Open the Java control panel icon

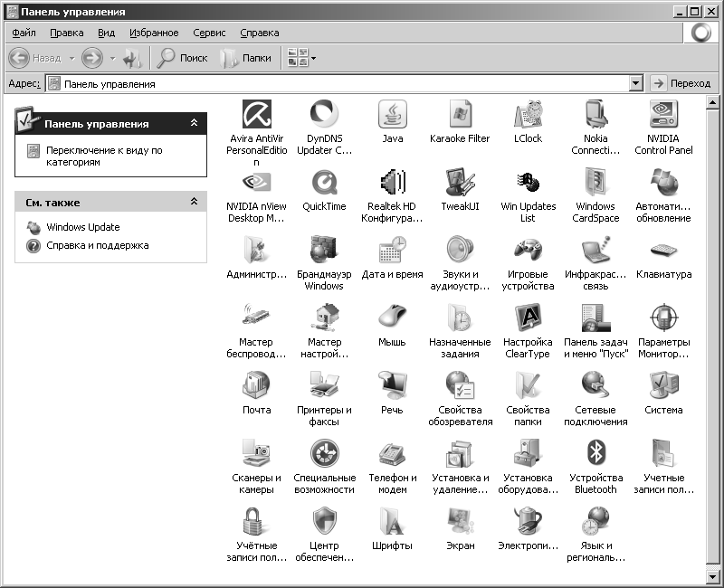[392, 114]
